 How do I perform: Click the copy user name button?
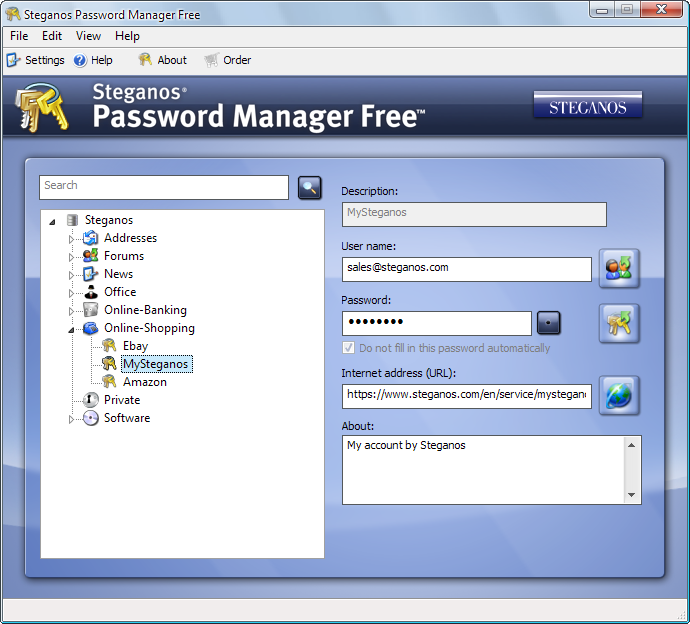click(619, 268)
